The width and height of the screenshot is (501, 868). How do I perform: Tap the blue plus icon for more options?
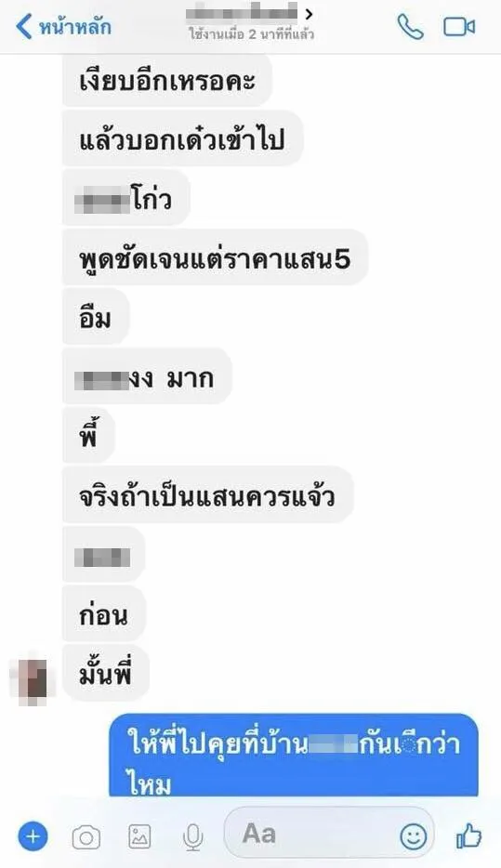click(x=33, y=835)
